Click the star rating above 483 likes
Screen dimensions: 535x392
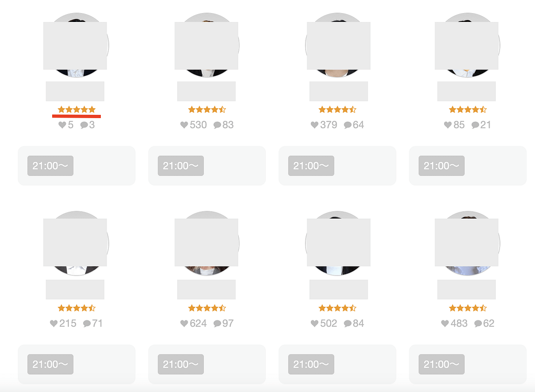(x=468, y=308)
